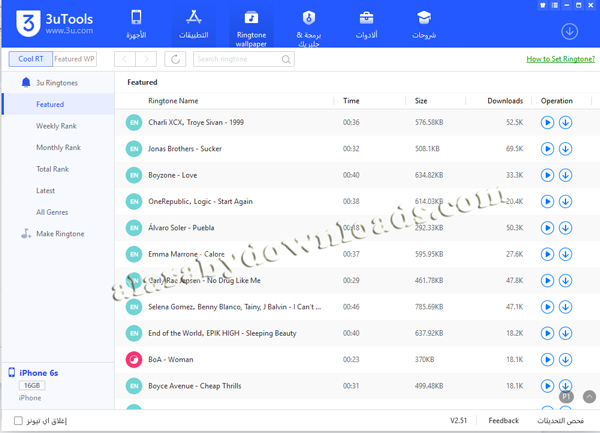Viewport: 600px width, 433px height.
Task: Download EPIK HIGH - Sleeping Beauty ringtone
Action: (x=565, y=333)
